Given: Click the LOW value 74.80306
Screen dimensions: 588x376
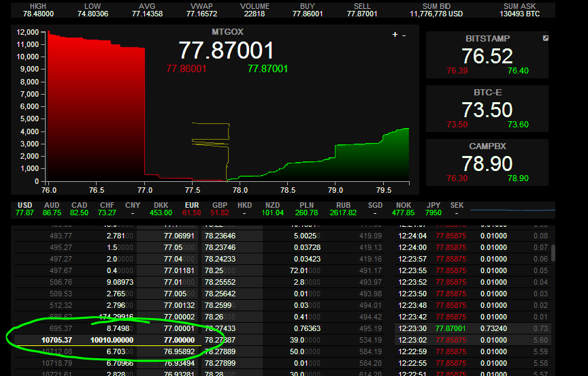Looking at the screenshot, I should coord(93,14).
